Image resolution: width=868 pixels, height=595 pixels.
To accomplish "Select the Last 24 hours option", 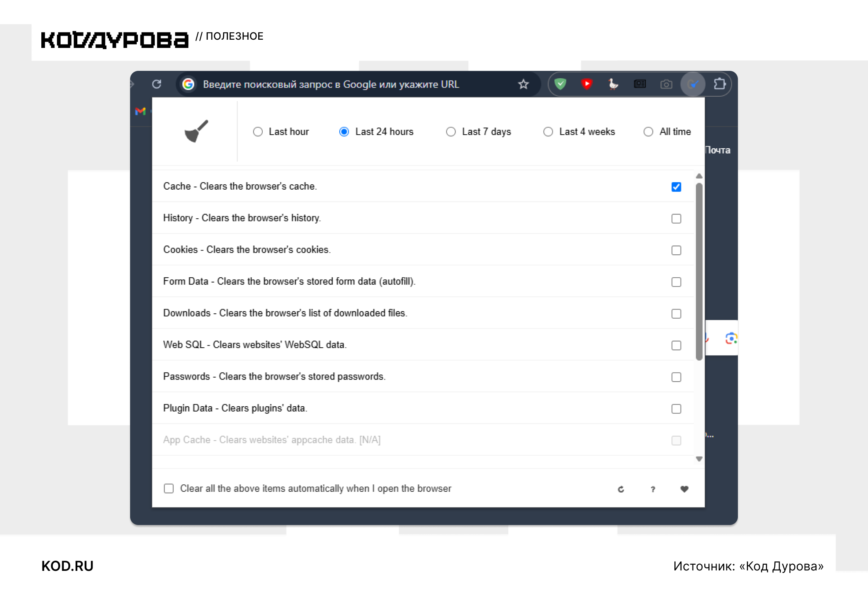I will click(x=344, y=132).
